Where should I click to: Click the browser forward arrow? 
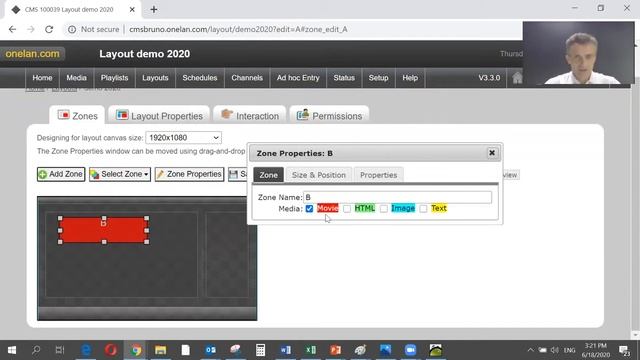(x=31, y=29)
